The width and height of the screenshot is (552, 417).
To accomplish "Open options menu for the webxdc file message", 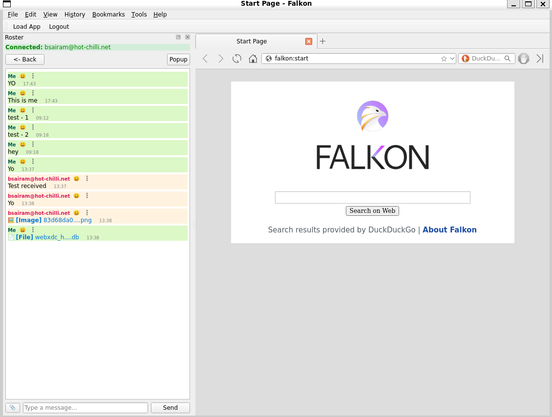I will (33, 230).
